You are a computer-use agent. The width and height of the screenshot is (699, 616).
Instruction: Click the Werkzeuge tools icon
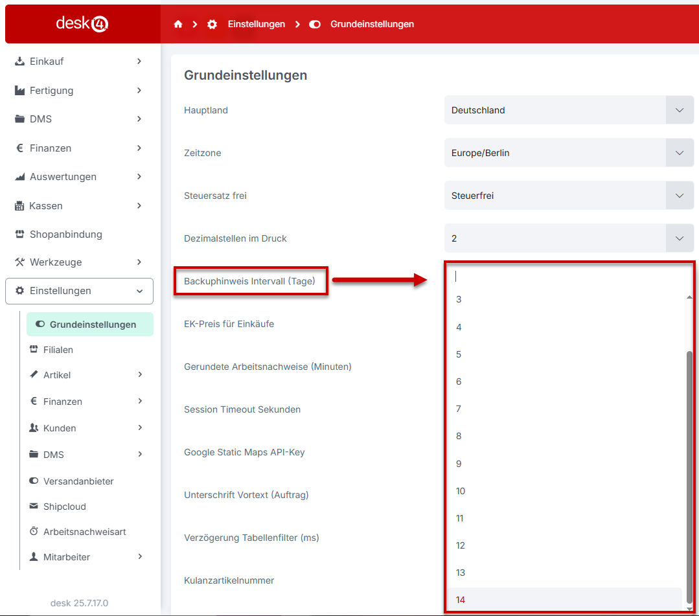(19, 262)
